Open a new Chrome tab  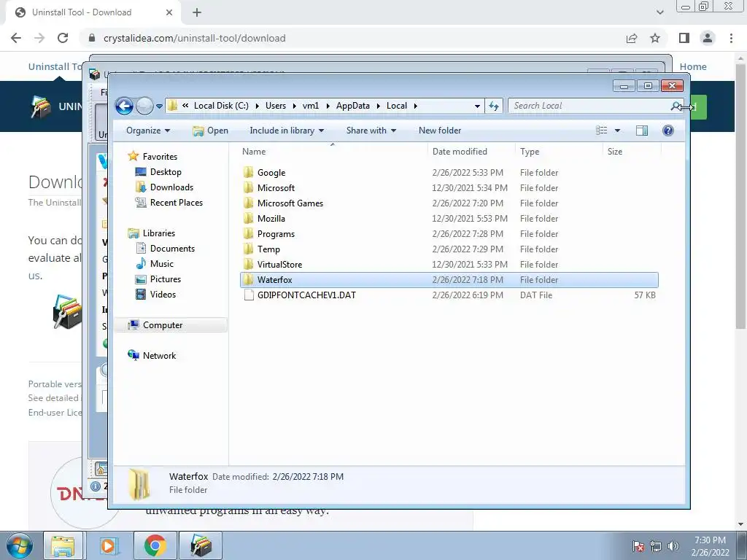click(x=197, y=12)
